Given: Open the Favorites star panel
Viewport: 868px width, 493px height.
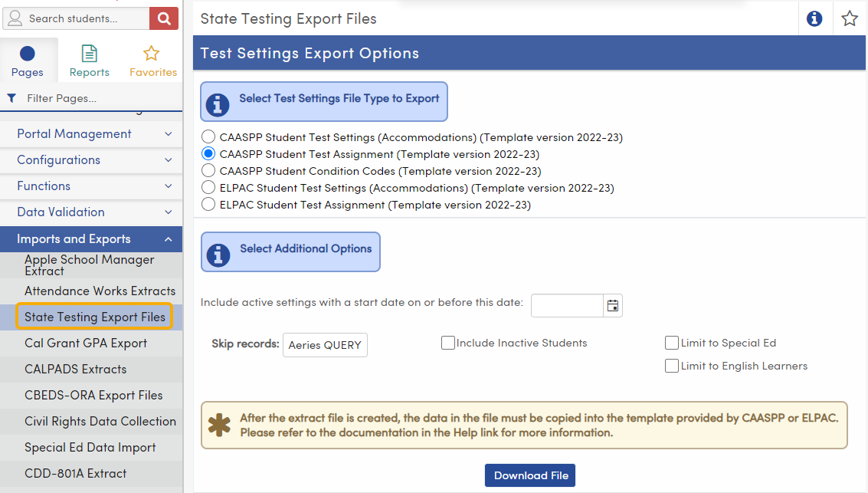Looking at the screenshot, I should [152, 59].
